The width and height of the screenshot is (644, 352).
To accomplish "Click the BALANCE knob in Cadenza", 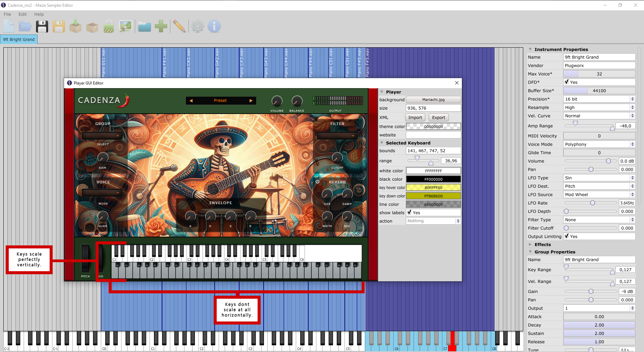I will (x=297, y=101).
